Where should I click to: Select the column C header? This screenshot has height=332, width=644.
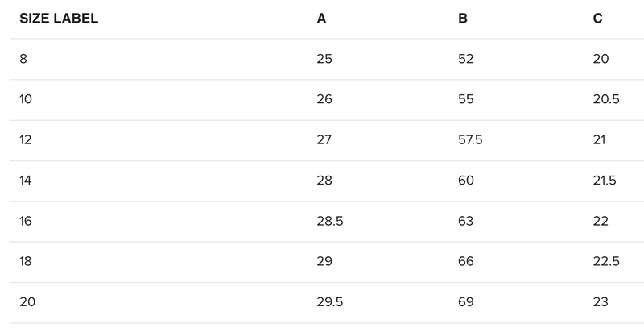(x=597, y=19)
